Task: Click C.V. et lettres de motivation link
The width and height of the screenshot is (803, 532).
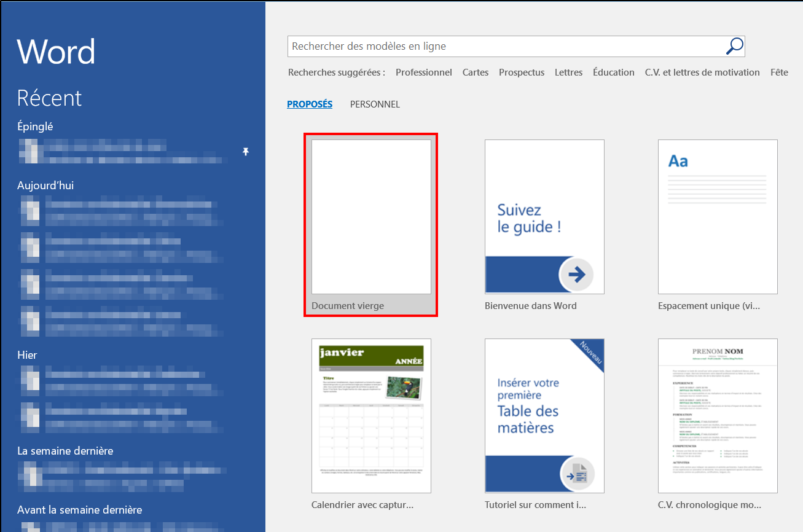Action: pyautogui.click(x=702, y=72)
